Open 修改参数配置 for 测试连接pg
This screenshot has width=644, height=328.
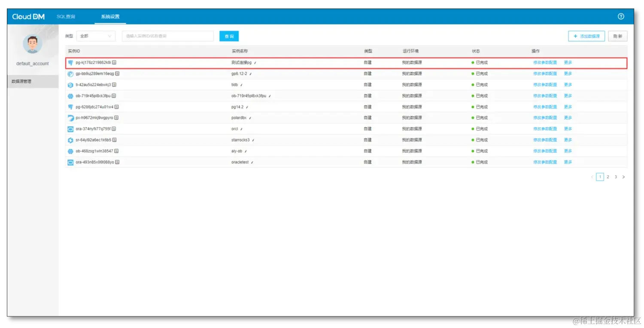545,63
